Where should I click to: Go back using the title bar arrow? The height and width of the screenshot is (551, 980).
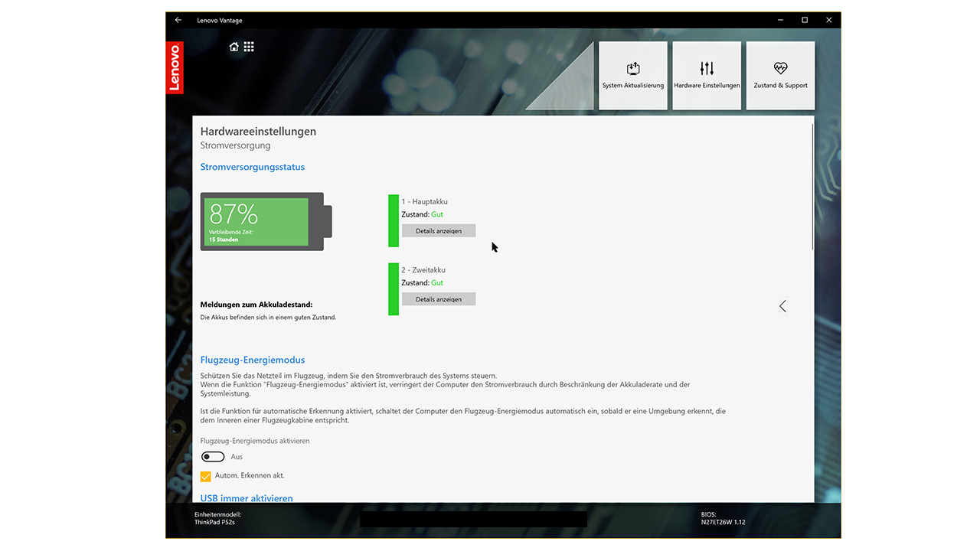coord(178,20)
